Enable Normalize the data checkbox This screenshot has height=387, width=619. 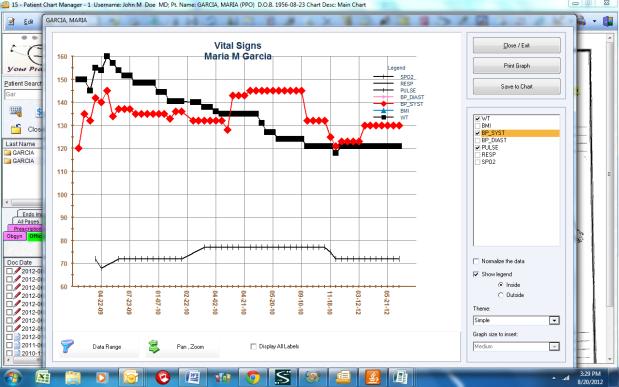tap(476, 261)
